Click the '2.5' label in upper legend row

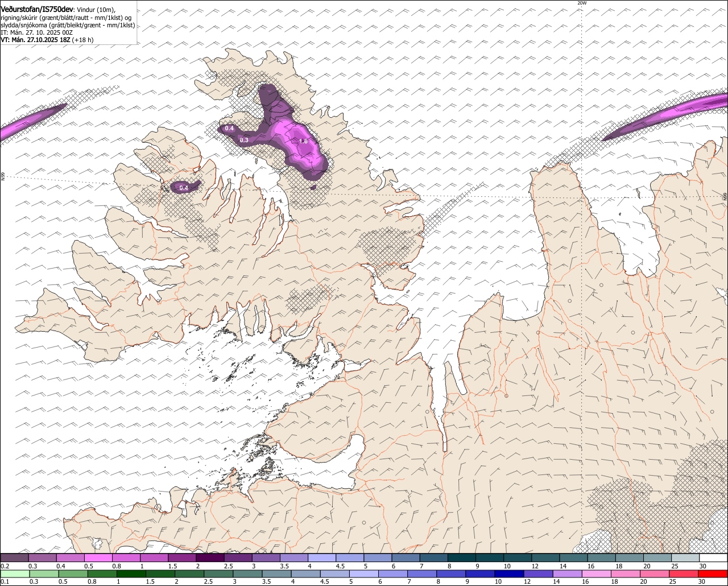tap(228, 566)
